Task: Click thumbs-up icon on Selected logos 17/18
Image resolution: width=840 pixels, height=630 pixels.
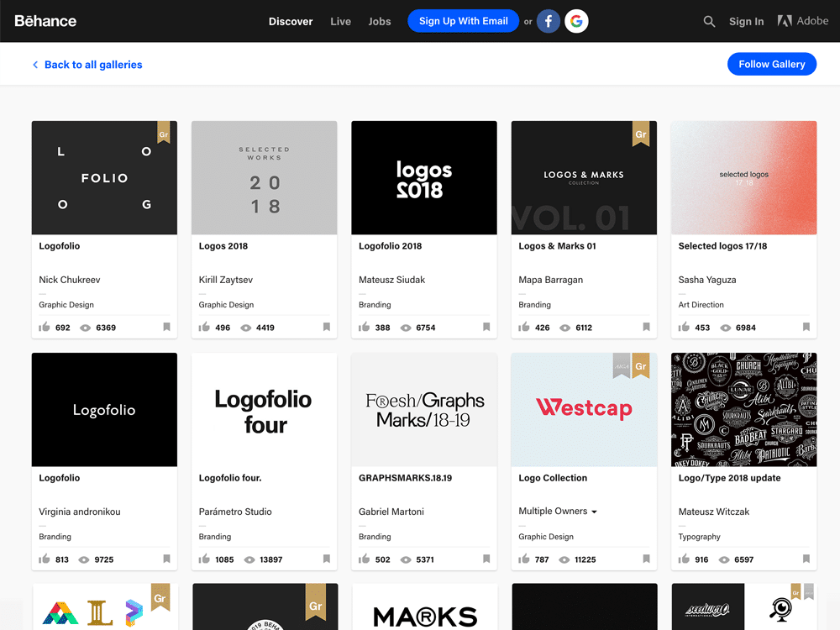Action: click(684, 327)
